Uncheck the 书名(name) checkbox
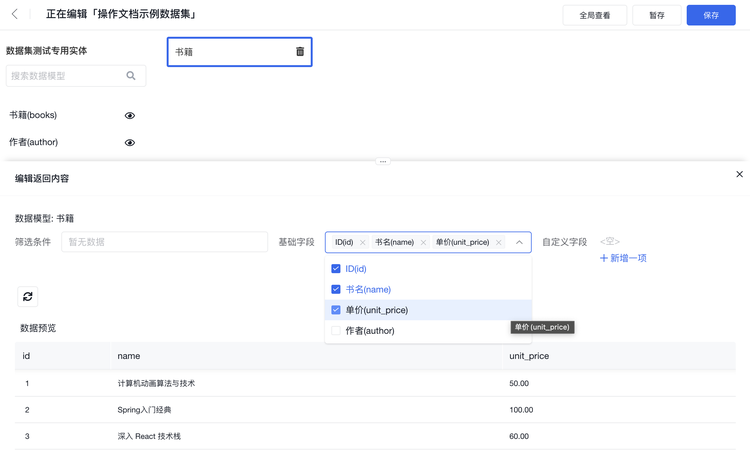This screenshot has width=750, height=476. tap(336, 289)
